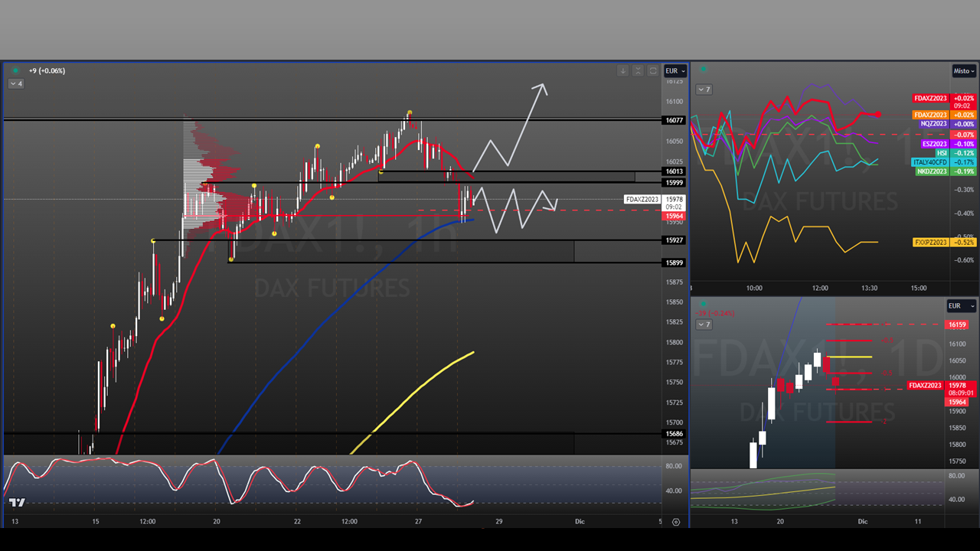Click the white arrow head of bullish projection
This screenshot has width=980, height=551.
pyautogui.click(x=542, y=88)
